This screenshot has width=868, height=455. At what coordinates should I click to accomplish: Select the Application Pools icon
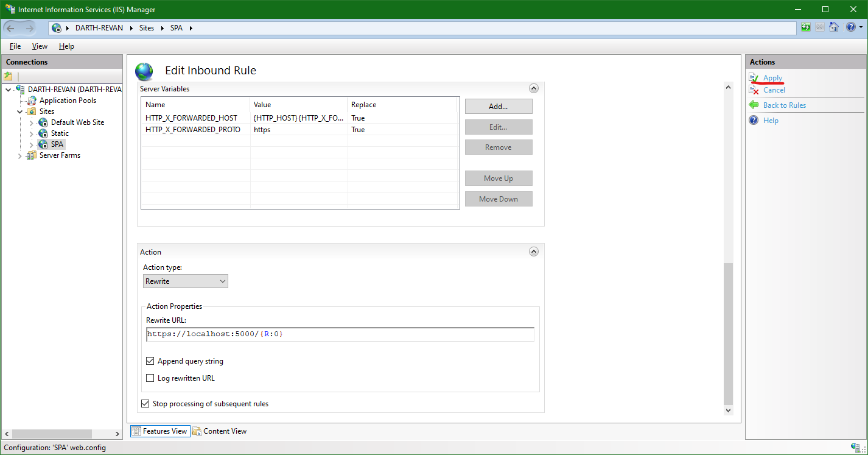pos(31,100)
